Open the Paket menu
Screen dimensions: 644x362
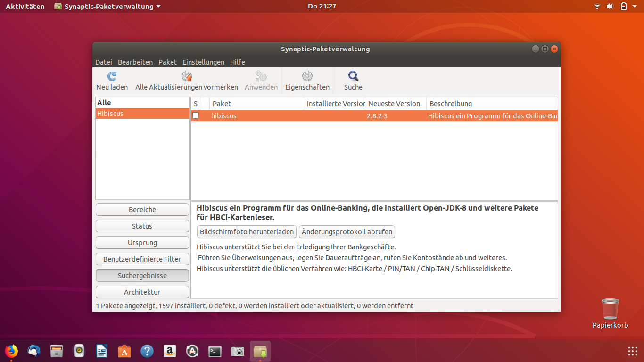pos(167,62)
